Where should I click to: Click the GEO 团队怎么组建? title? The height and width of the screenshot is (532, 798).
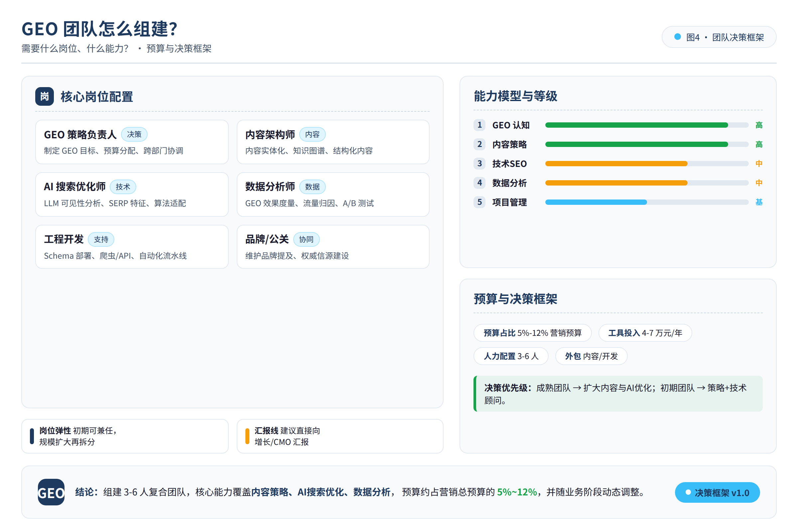(x=99, y=29)
